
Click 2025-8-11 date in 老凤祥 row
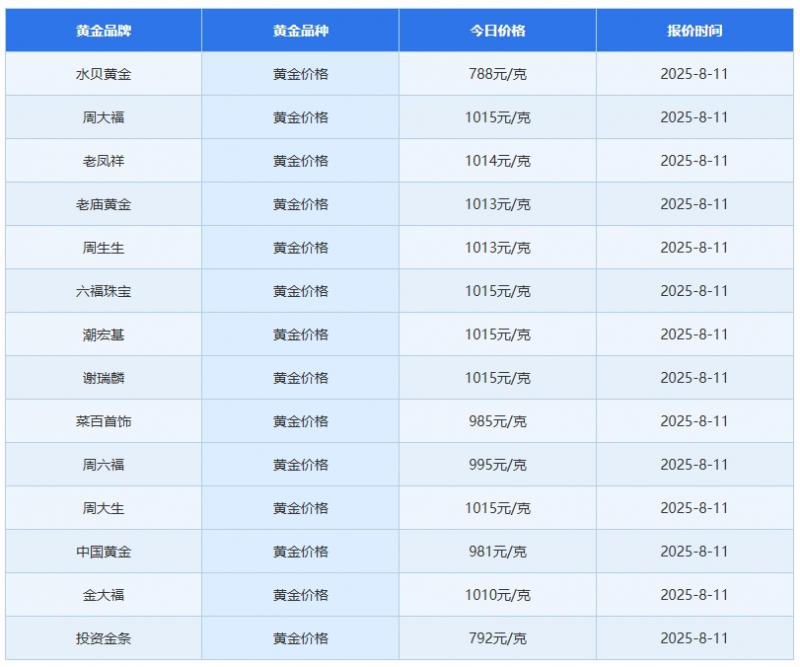(694, 161)
